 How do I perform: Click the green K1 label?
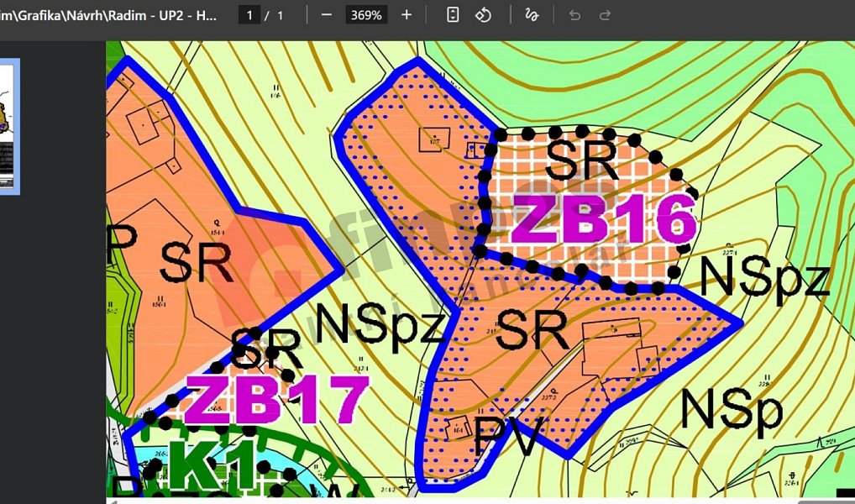tap(212, 465)
